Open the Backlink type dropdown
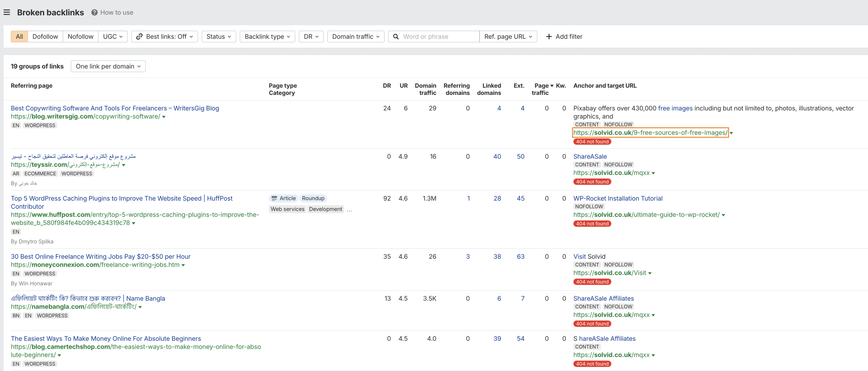The width and height of the screenshot is (868, 371). pos(267,36)
